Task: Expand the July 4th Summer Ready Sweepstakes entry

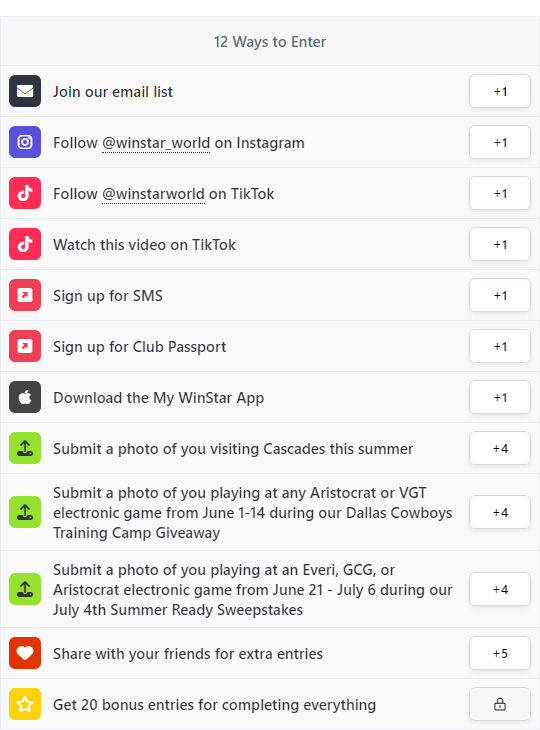Action: (x=270, y=589)
